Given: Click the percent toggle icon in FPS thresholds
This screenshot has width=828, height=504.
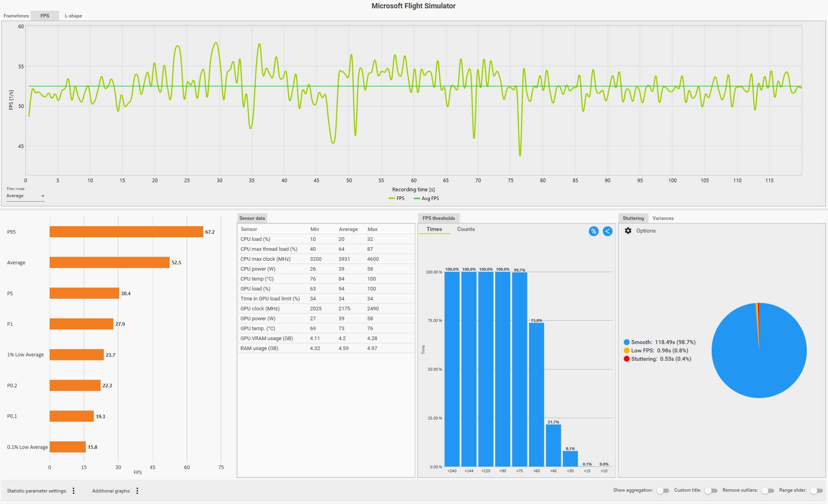Looking at the screenshot, I should coord(593,231).
